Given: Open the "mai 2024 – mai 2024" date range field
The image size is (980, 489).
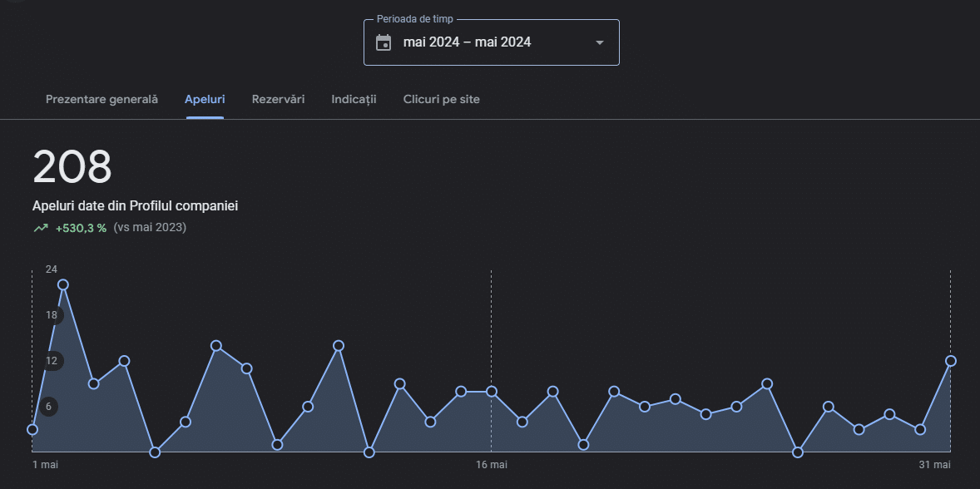Looking at the screenshot, I should (468, 42).
